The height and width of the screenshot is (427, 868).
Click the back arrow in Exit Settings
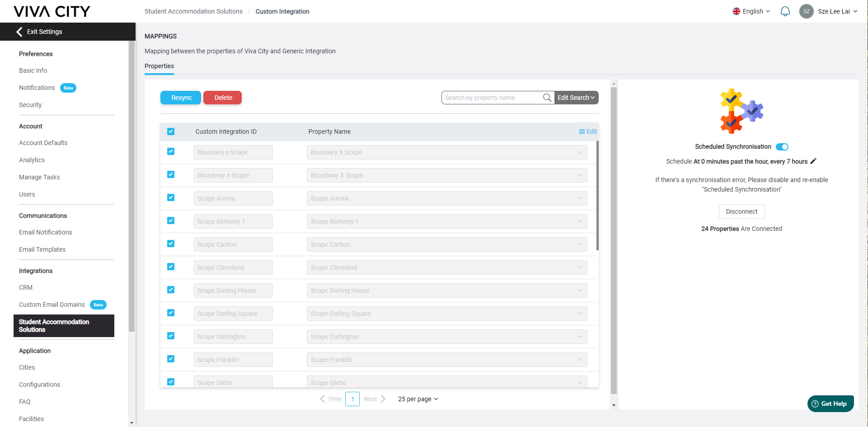click(x=19, y=32)
